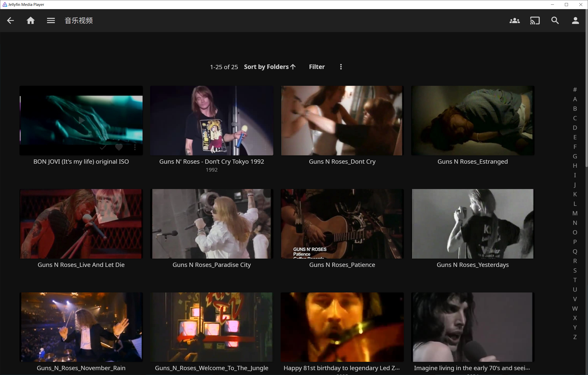Screen dimensions: 588x375
Task: Open the user profile icon
Action: point(575,20)
